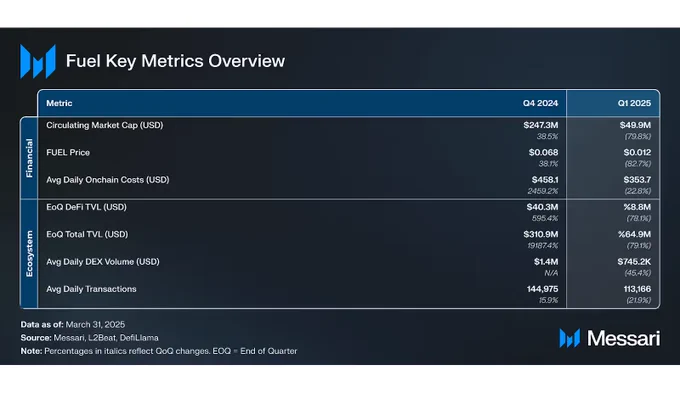
Task: Click the '(22.8%)' change figure
Action: (638, 191)
